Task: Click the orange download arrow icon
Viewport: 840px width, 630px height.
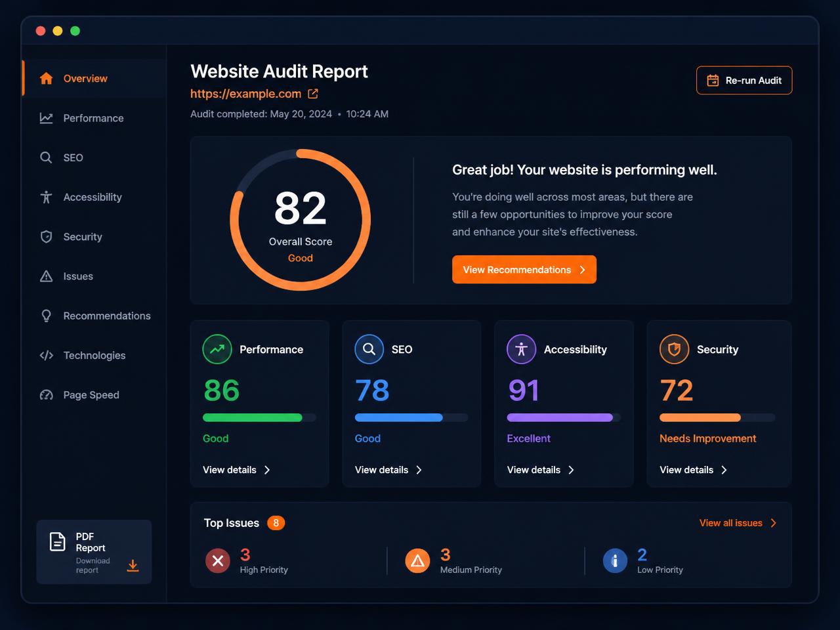Action: tap(133, 566)
